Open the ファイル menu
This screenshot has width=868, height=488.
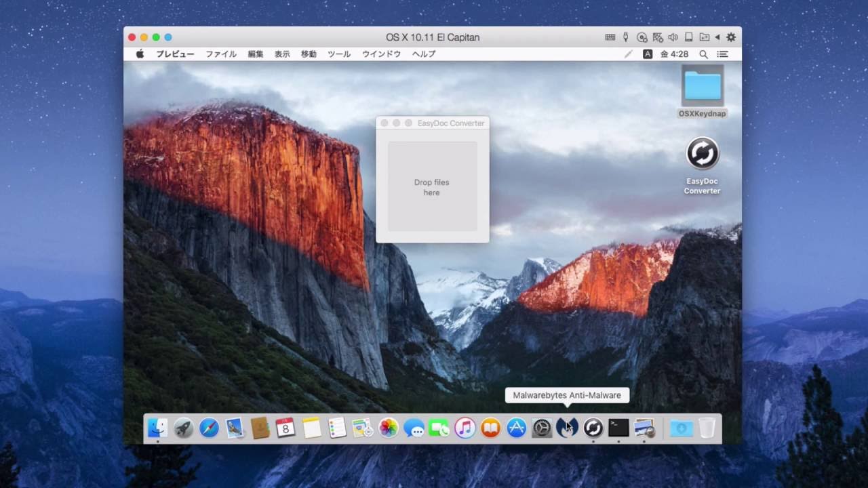[221, 54]
